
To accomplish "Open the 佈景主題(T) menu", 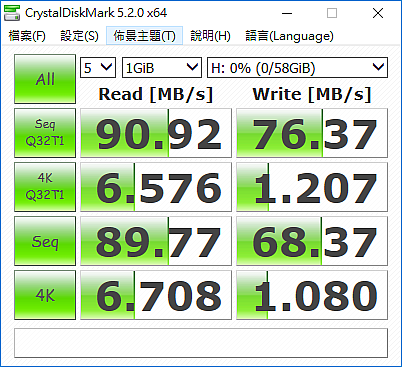I will click(x=144, y=36).
